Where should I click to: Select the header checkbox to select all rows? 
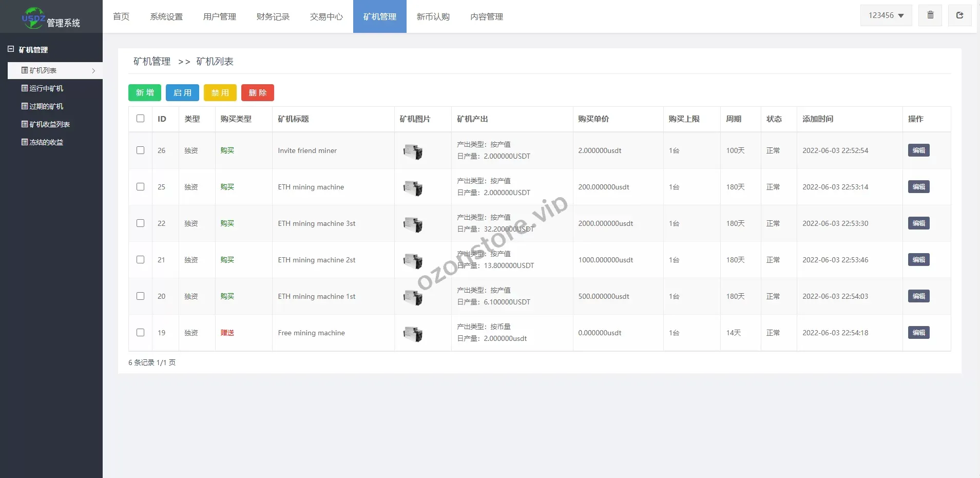coord(140,119)
